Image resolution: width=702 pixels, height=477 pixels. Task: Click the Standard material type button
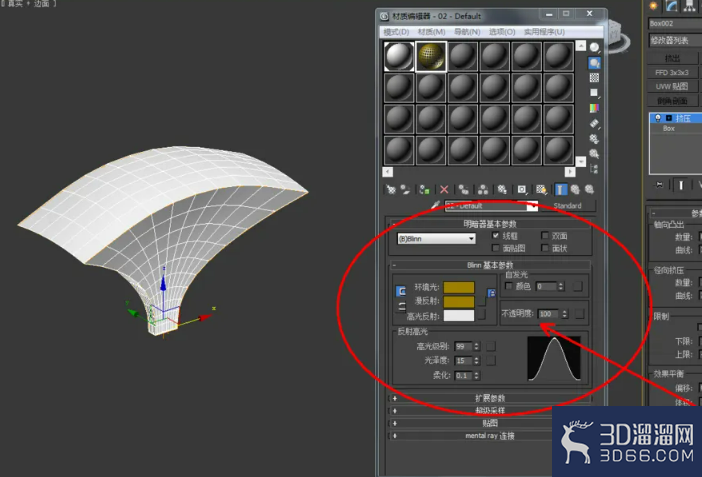[567, 206]
